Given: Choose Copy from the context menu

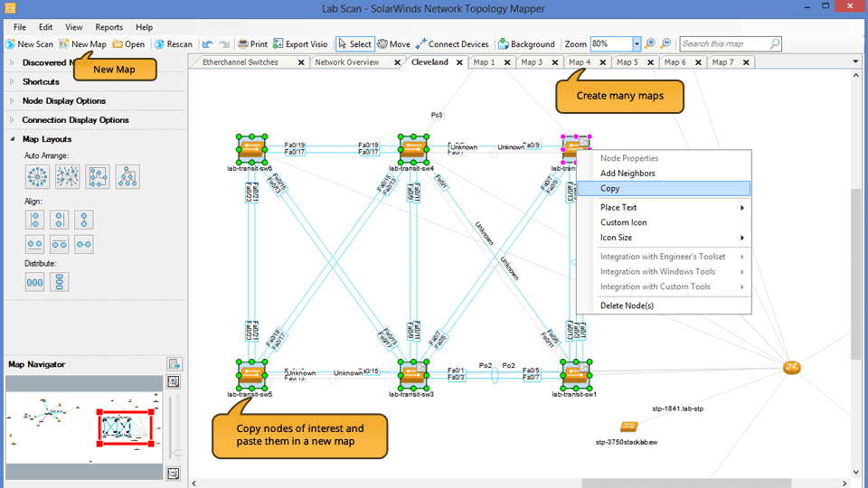Looking at the screenshot, I should pos(664,188).
